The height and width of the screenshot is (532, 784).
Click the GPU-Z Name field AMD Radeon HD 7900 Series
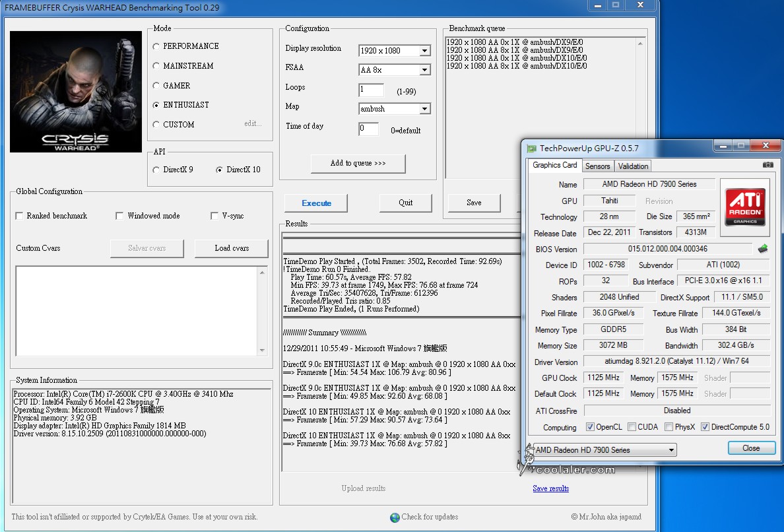[649, 184]
